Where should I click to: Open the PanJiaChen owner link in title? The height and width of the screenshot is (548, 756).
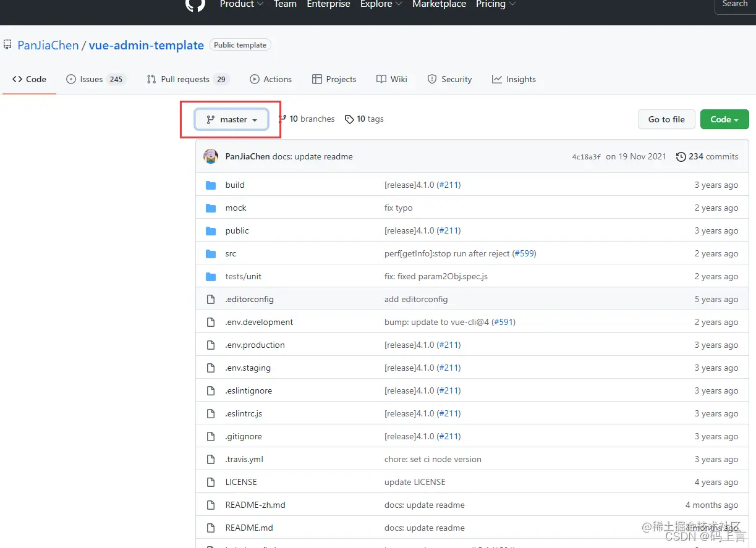[48, 45]
